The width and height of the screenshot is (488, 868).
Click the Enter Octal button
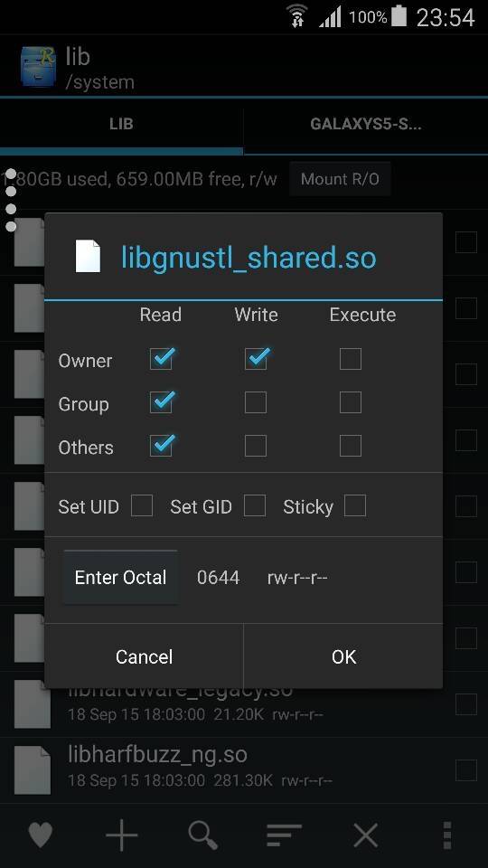coord(120,578)
